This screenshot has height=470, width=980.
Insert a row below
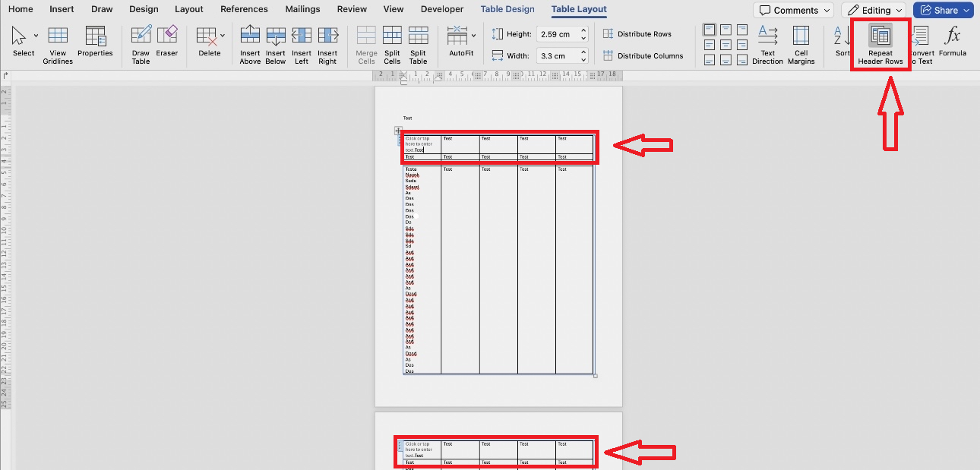coord(276,45)
